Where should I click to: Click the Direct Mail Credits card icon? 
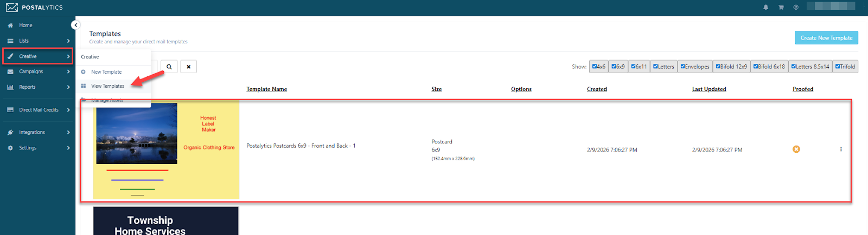[10, 110]
